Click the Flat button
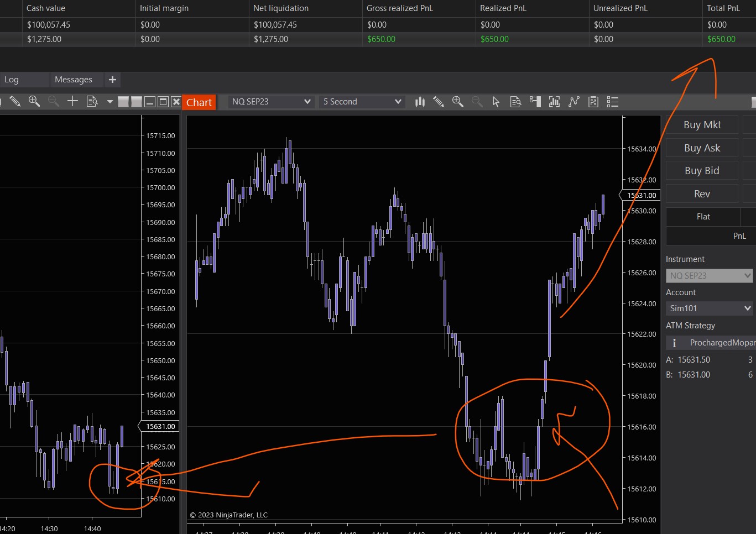 click(703, 217)
